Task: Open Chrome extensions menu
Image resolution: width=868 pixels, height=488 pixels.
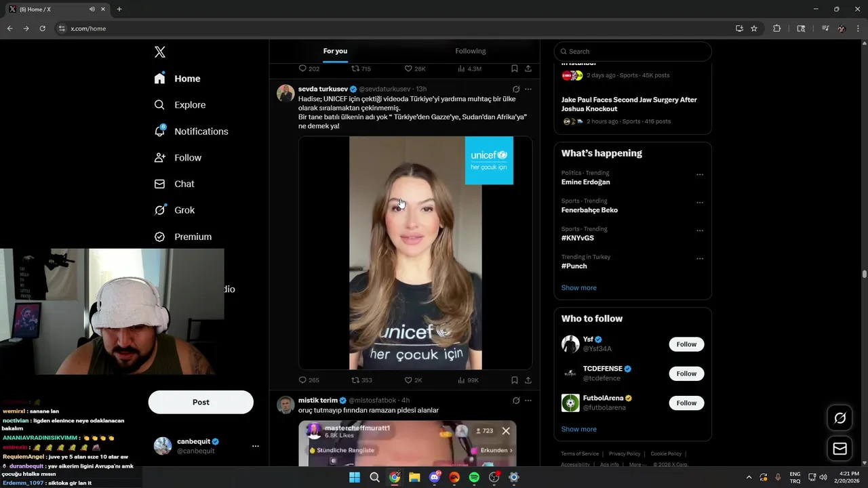Action: coord(777,28)
